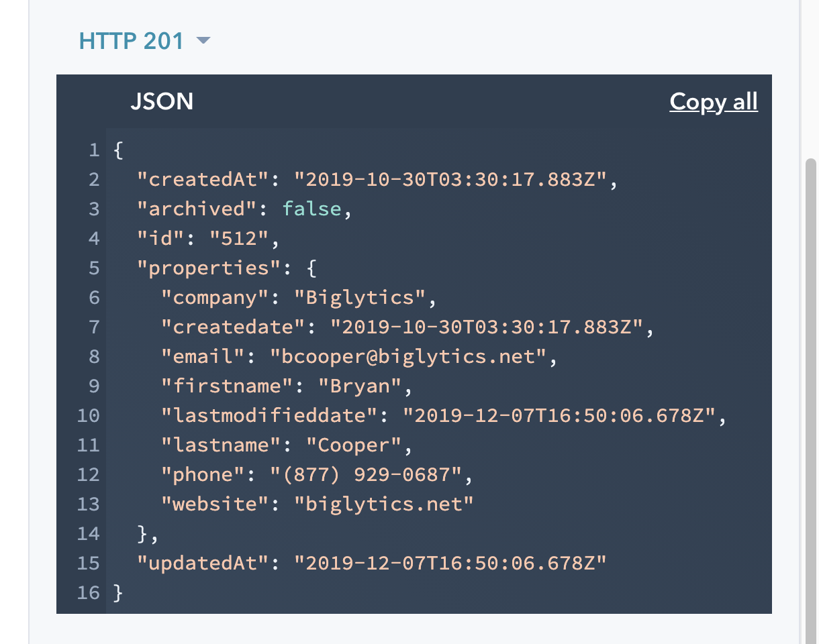Click the false value for archived

[313, 209]
